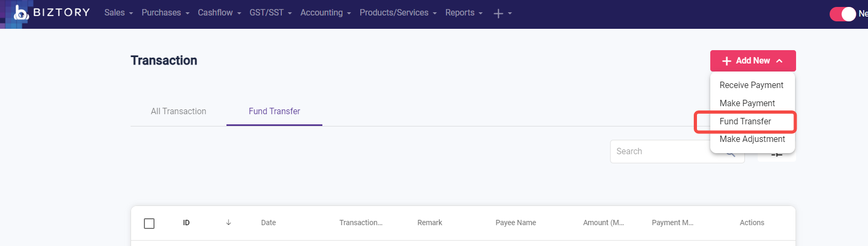
Task: Select Receive Payment from the menu
Action: [x=751, y=85]
